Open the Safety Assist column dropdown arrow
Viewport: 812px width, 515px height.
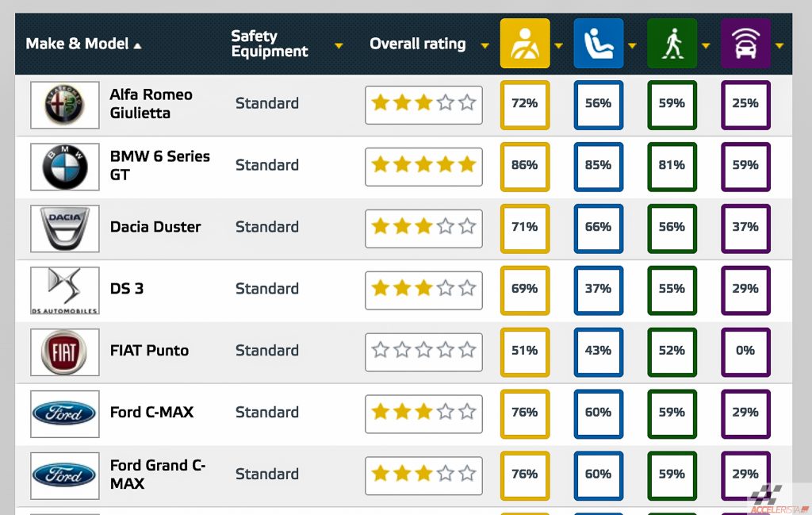pyautogui.click(x=778, y=46)
